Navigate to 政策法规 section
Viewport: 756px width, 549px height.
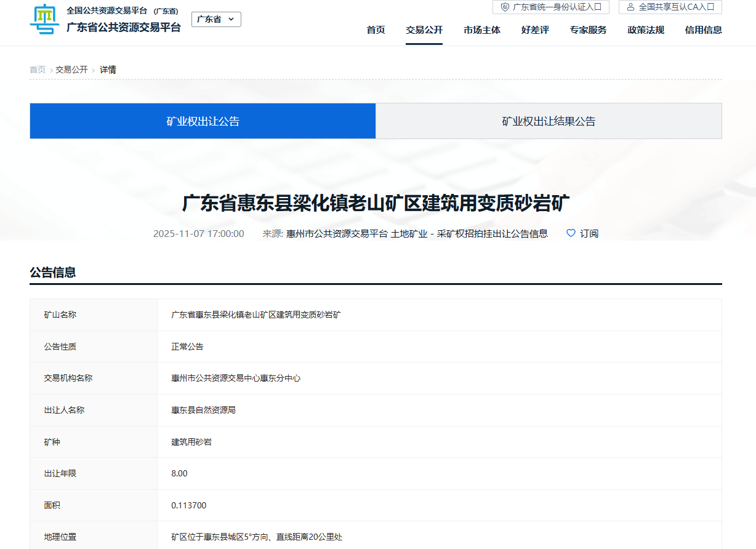[x=646, y=30]
